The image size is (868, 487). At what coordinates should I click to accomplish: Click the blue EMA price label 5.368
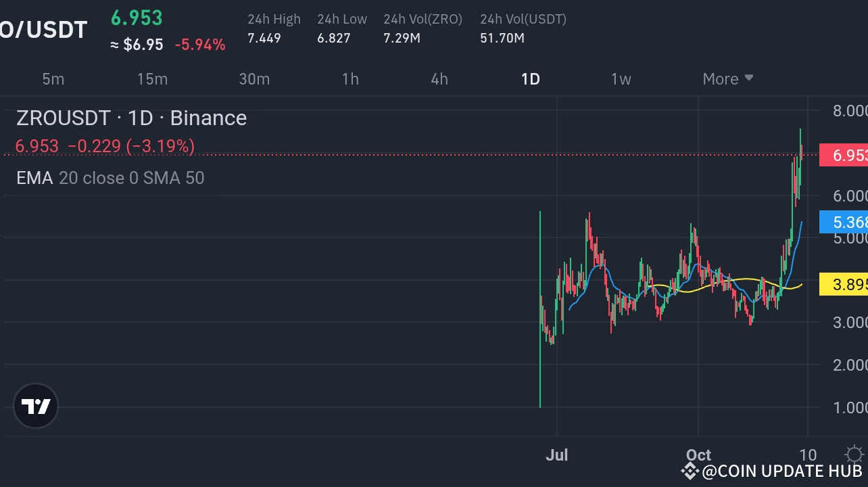(843, 222)
